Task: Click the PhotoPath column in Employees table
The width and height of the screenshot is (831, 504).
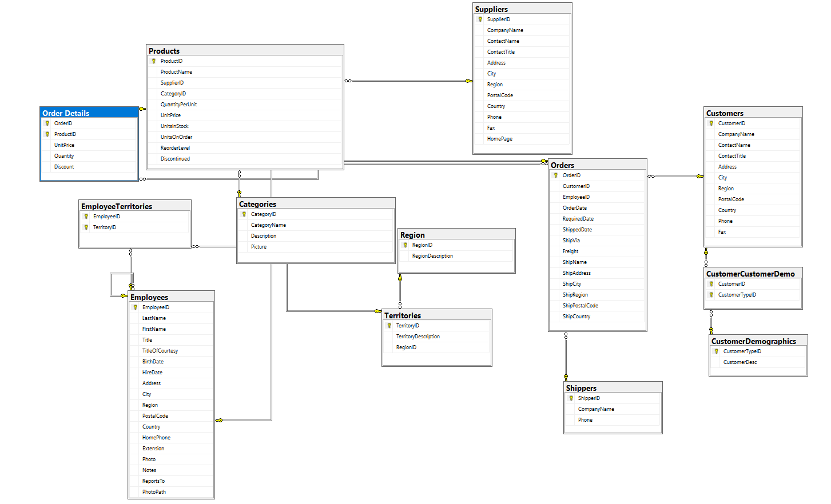Action: pos(154,492)
